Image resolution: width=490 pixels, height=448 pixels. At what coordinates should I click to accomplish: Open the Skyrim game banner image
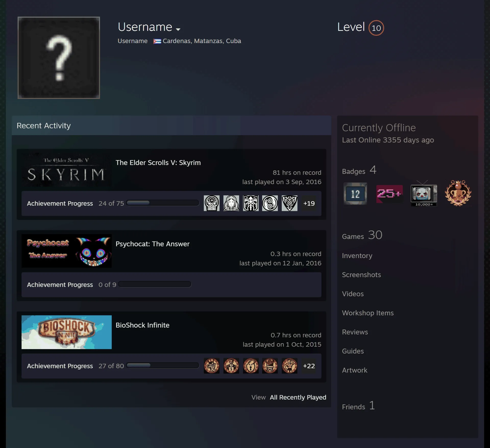[67, 170]
